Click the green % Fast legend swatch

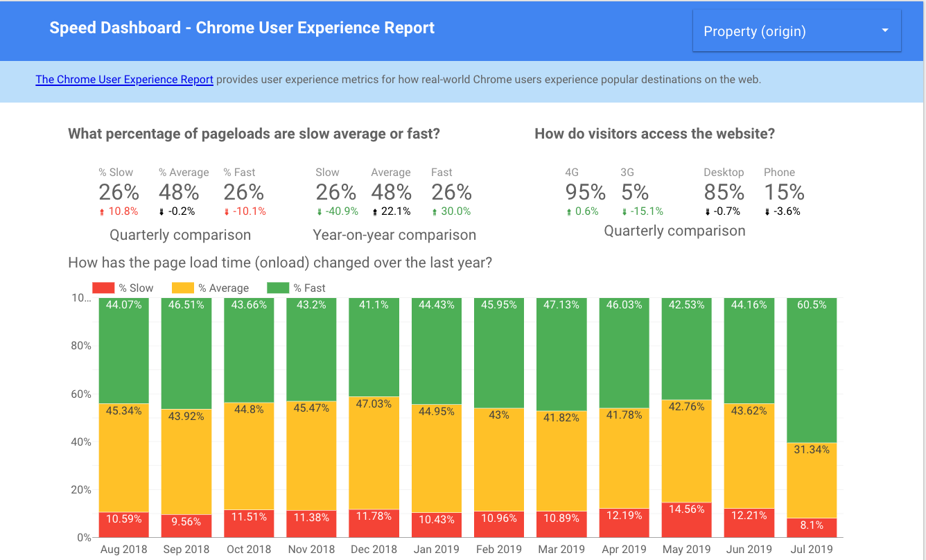[279, 288]
